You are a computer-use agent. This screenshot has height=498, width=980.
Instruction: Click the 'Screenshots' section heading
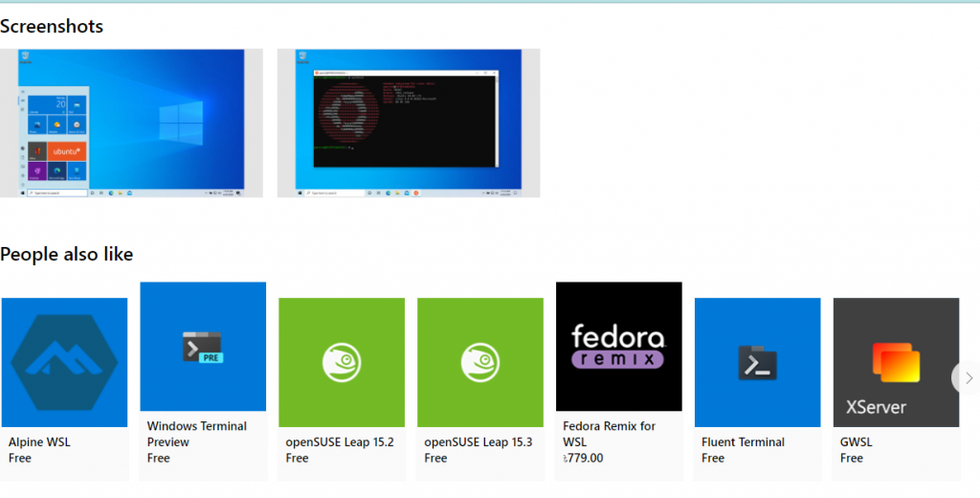pyautogui.click(x=52, y=26)
